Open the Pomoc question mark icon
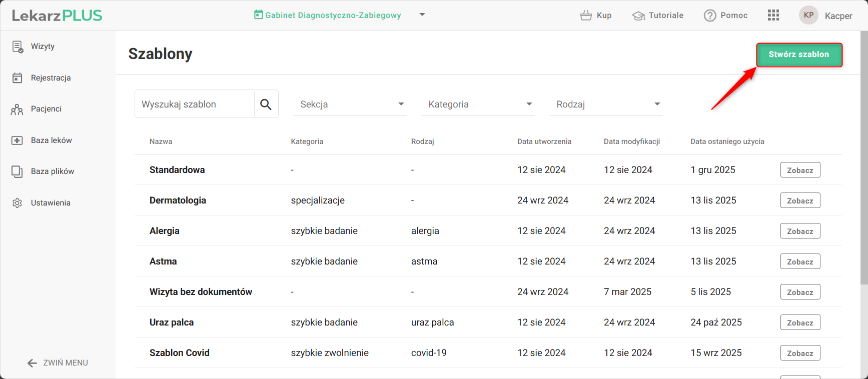This screenshot has width=868, height=379. tap(709, 15)
